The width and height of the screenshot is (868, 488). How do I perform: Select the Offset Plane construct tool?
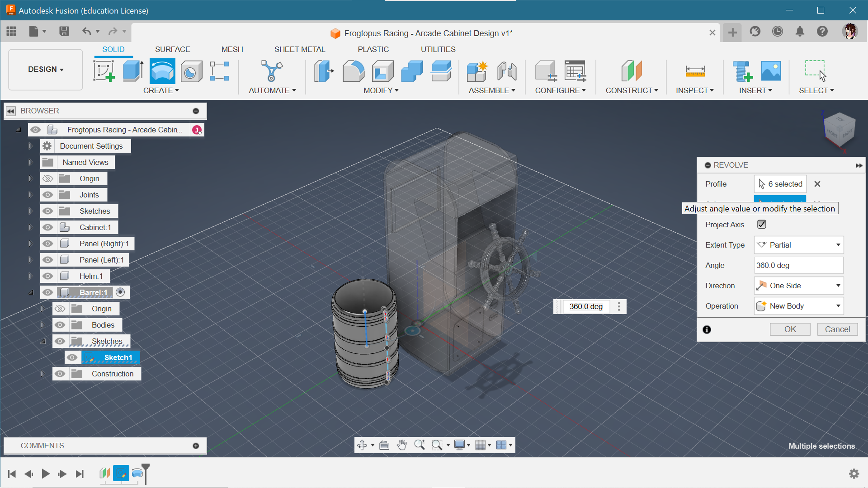(632, 71)
